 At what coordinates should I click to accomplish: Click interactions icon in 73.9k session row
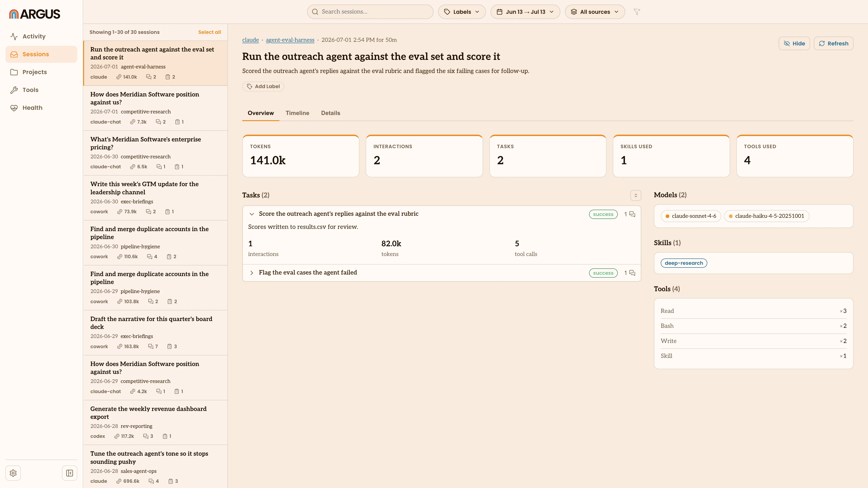coord(148,212)
